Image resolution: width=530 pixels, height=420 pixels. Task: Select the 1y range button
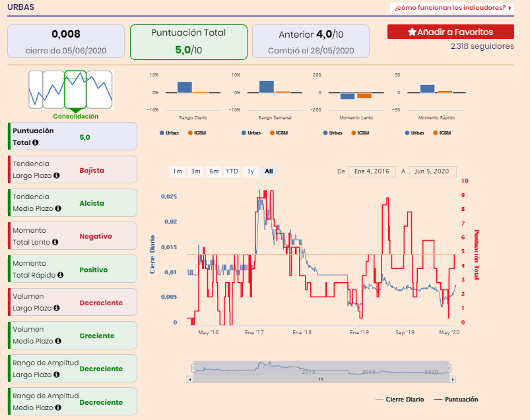tap(250, 171)
